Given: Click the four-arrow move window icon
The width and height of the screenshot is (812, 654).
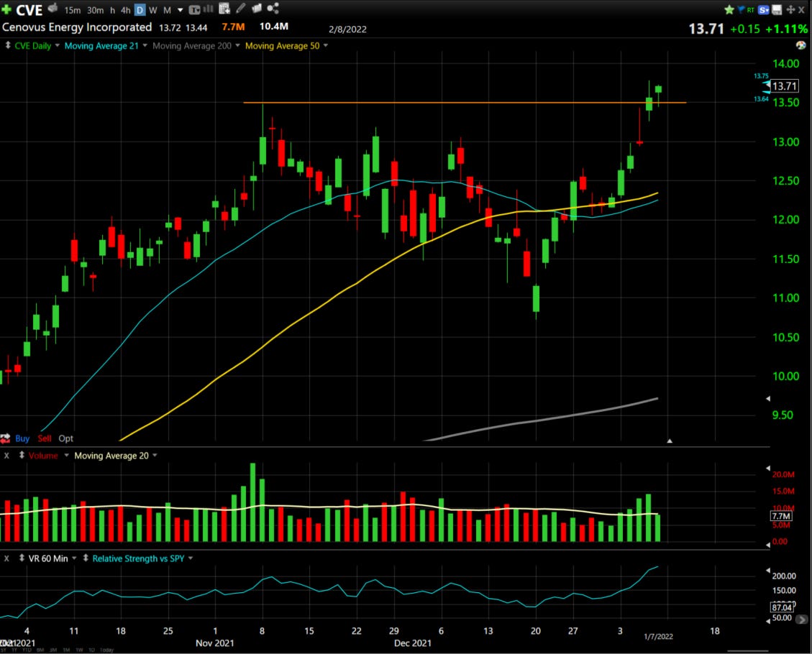Looking at the screenshot, I should [790, 10].
